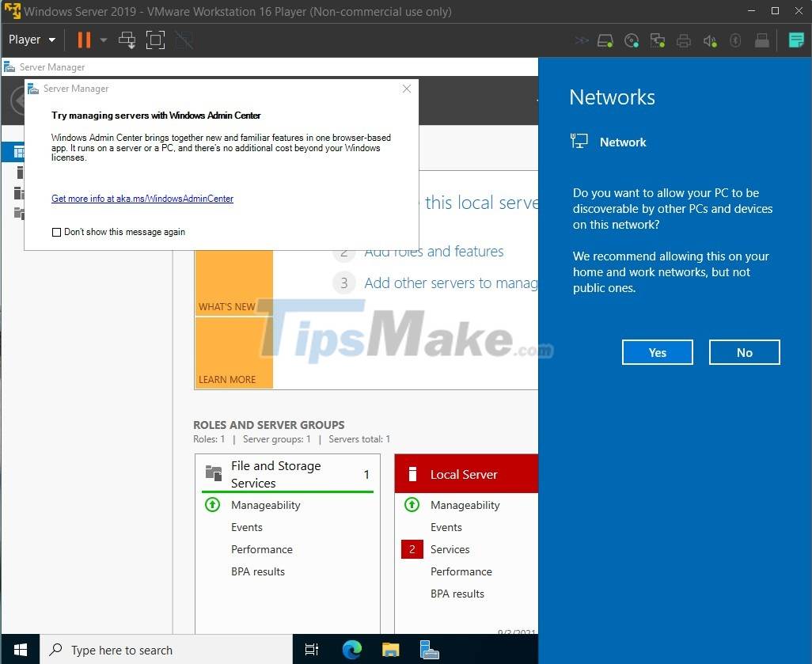Click the virtual printer icon

[683, 40]
